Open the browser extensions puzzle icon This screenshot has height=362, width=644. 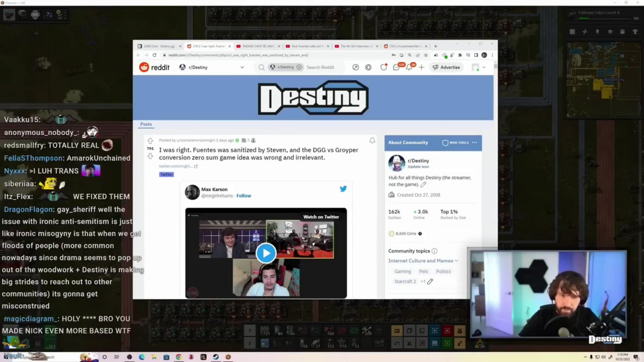[x=460, y=55]
